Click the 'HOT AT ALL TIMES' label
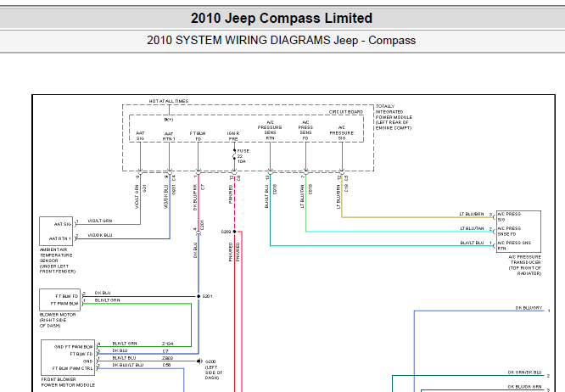The width and height of the screenshot is (565, 392). pos(169,101)
